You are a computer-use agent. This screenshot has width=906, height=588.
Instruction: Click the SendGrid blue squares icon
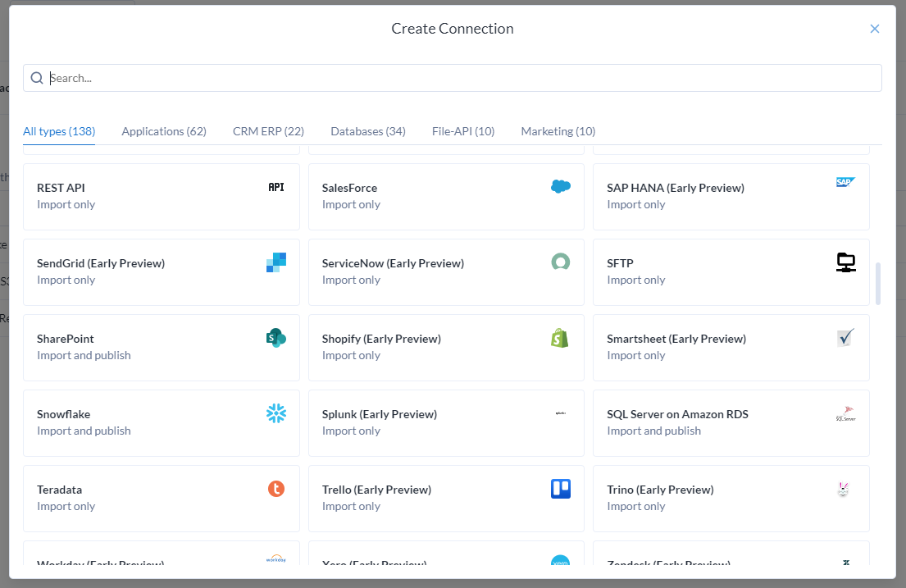[x=275, y=262]
